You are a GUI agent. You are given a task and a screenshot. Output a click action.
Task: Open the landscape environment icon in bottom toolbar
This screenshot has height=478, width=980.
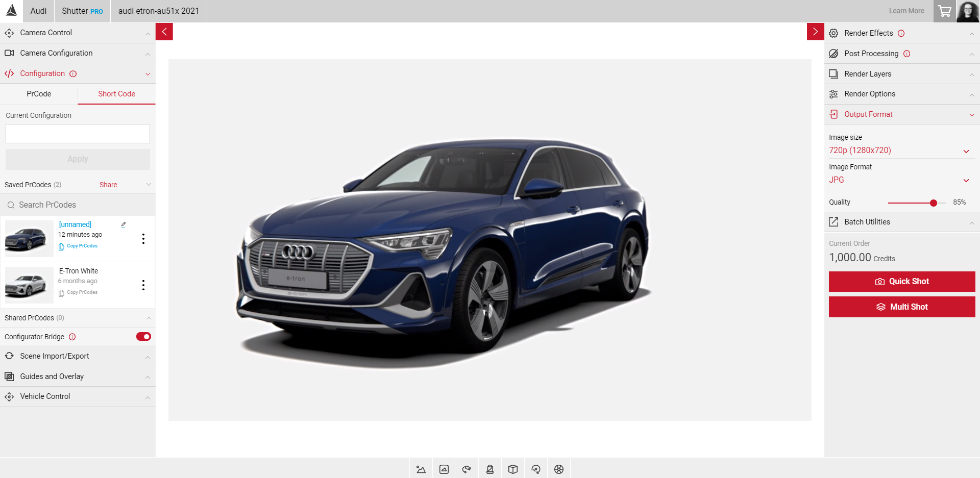coord(421,469)
